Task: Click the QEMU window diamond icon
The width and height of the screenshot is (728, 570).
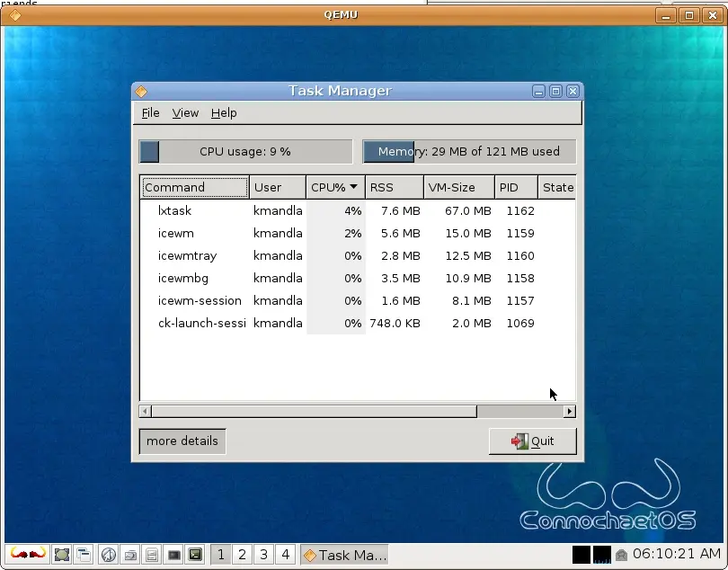Action: [15, 15]
